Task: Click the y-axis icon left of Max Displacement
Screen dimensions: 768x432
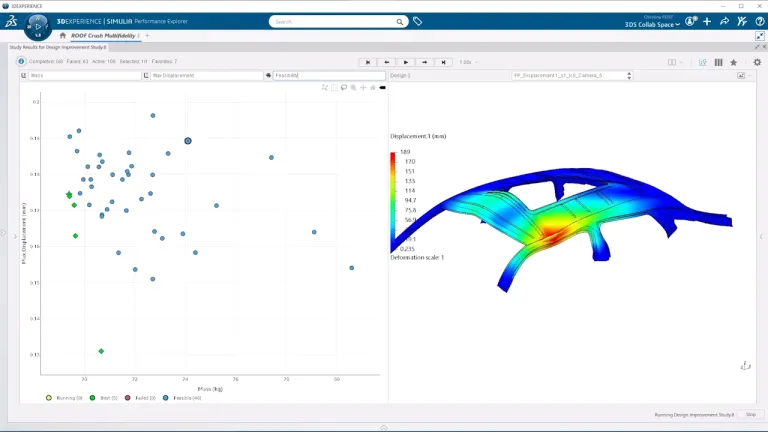Action: click(x=146, y=75)
